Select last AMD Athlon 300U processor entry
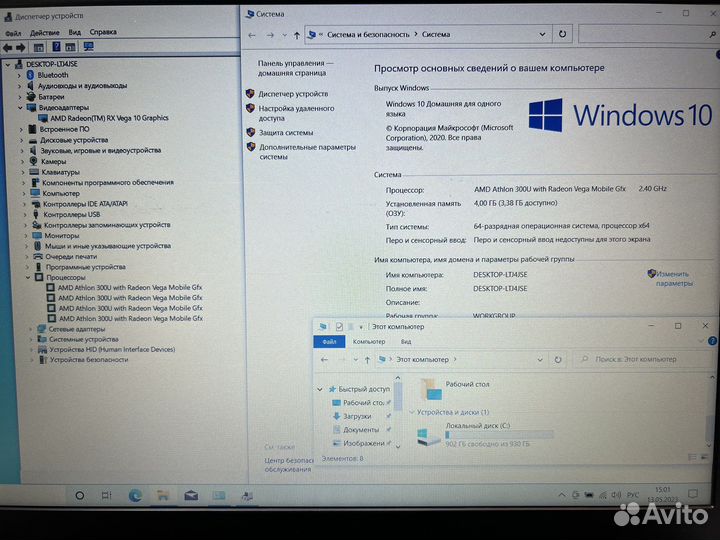 pos(131,318)
